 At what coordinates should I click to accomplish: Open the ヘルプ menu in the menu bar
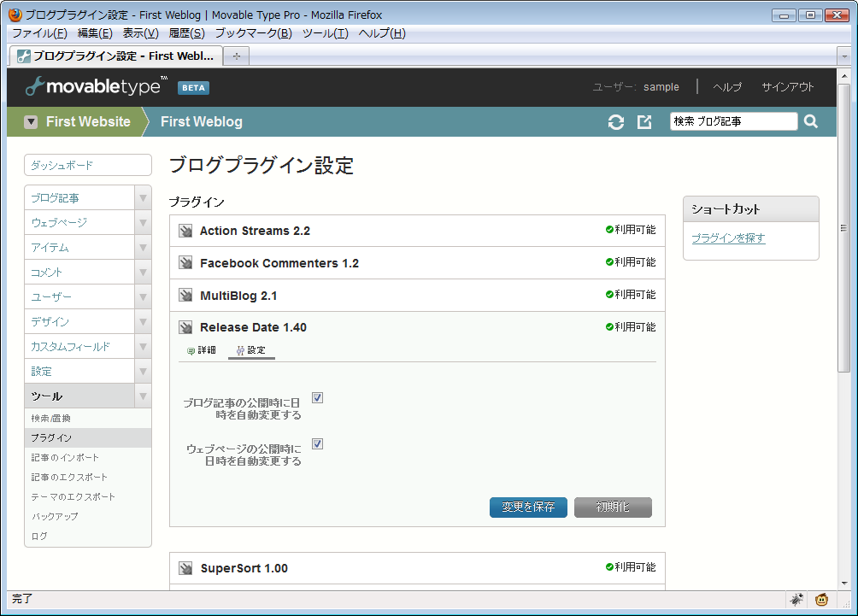(382, 33)
